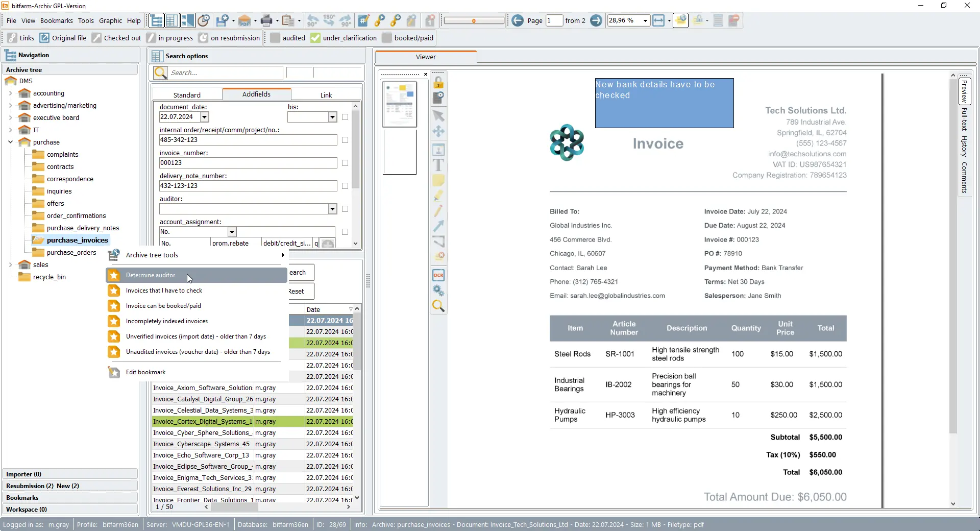Screen dimensions: 980x531
Task: Open the account_assignment No. dropdown
Action: tap(232, 232)
